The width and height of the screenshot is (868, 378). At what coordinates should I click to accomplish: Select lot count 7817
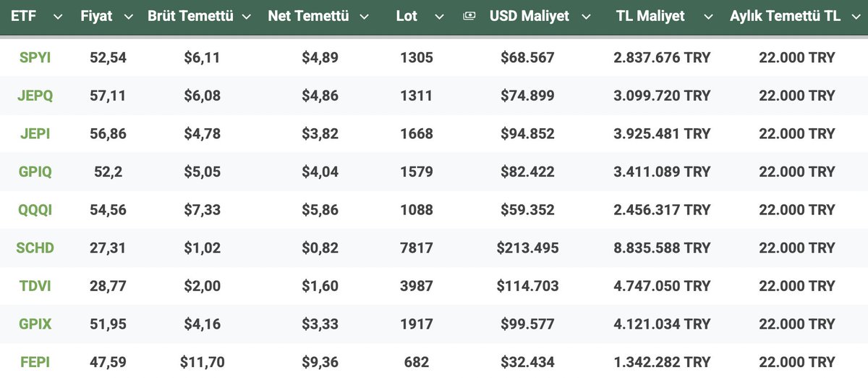click(x=417, y=248)
